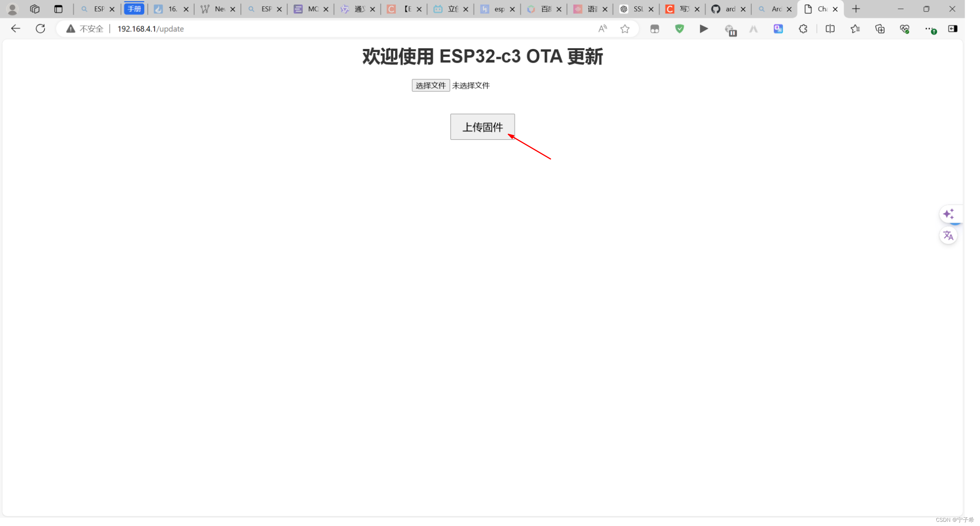Open the extensions puzzle piece icon
Screen dimensions: 980x526
tap(803, 29)
